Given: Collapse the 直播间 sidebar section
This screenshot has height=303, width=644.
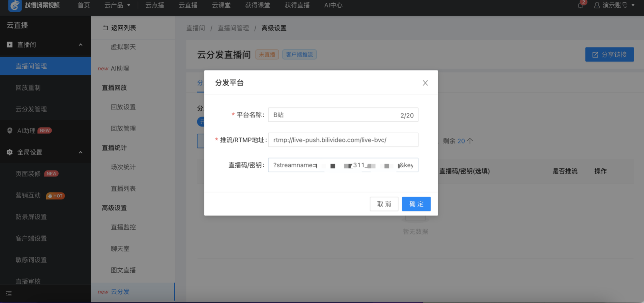Looking at the screenshot, I should tap(81, 44).
